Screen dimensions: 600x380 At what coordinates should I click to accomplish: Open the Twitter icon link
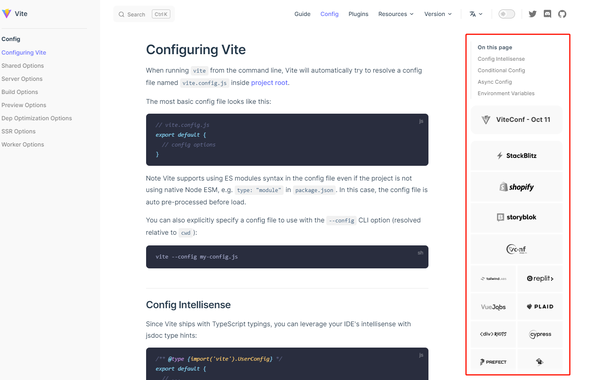click(532, 14)
